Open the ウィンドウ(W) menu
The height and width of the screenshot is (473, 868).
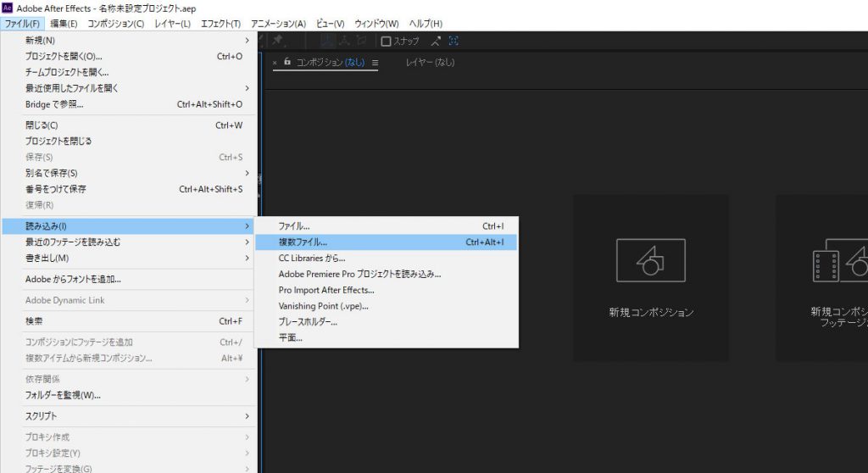point(376,23)
